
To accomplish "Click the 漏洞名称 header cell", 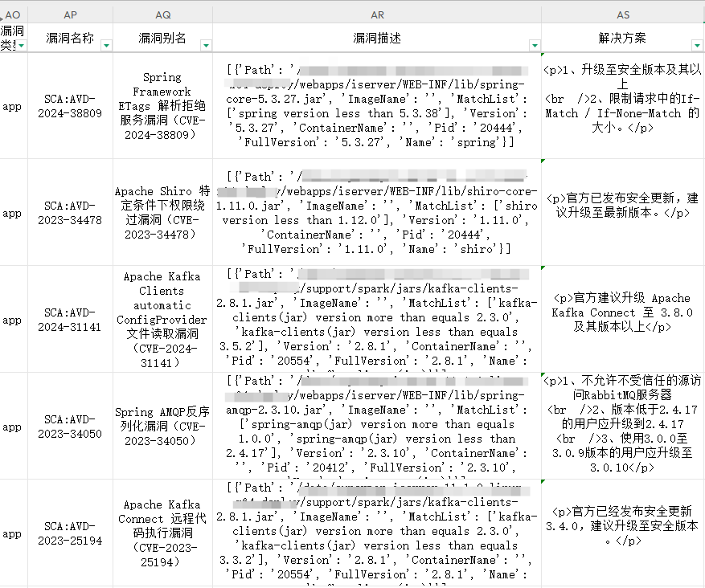I will 70,38.
